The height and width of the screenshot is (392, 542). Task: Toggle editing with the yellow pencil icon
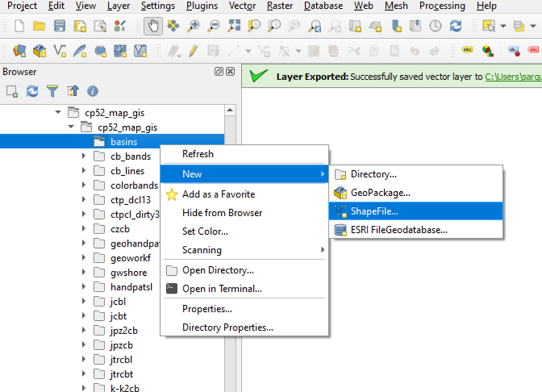tap(193, 51)
